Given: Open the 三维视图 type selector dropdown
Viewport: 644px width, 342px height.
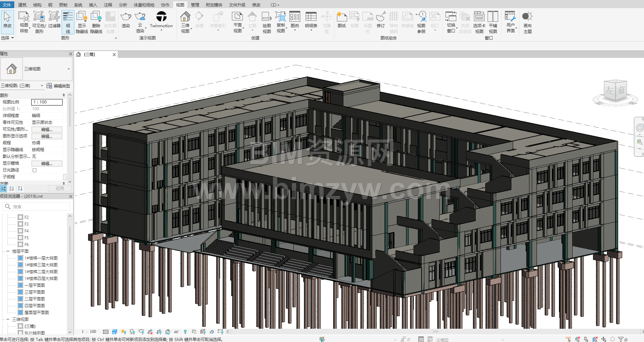Looking at the screenshot, I should tap(68, 69).
